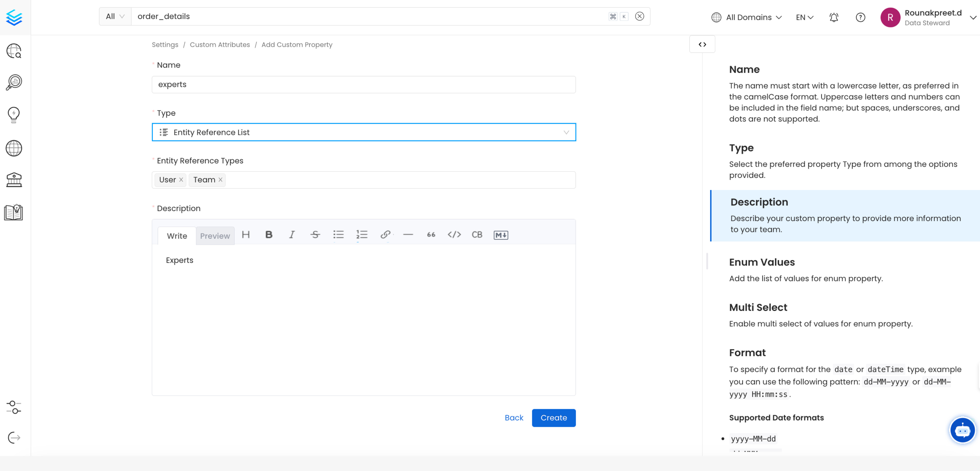
Task: Open the help question mark icon
Action: tap(860, 17)
